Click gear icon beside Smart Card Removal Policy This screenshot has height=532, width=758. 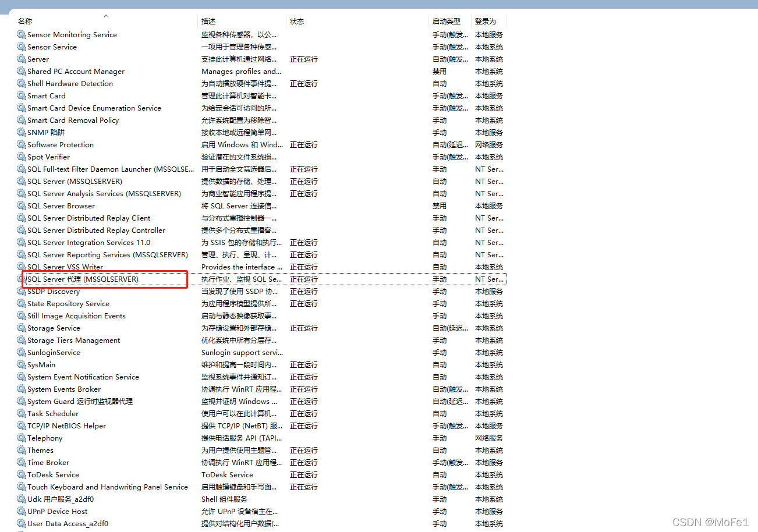[x=22, y=120]
